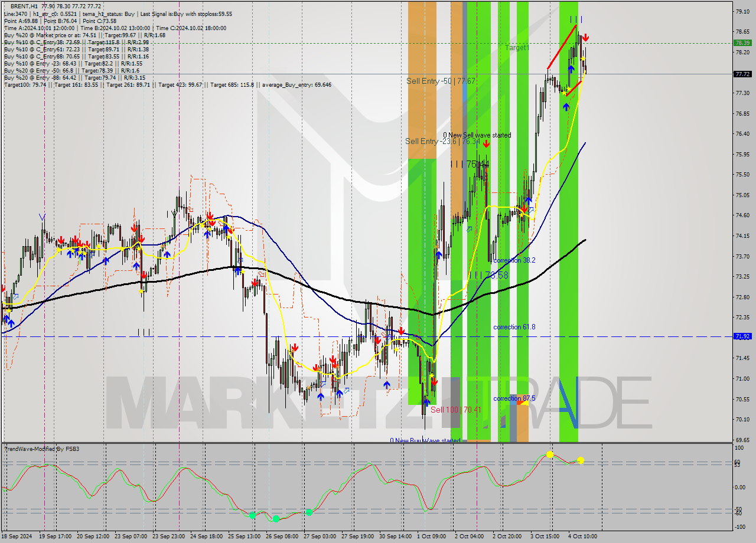
Task: Click the leftmost green dot on TrendWave trough
Action: click(x=252, y=515)
